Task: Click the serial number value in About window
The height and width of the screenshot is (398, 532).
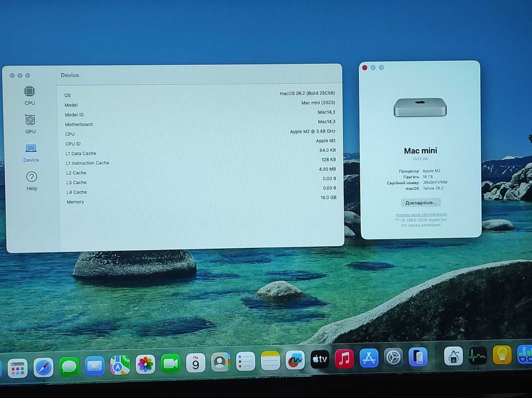Action: click(x=435, y=183)
